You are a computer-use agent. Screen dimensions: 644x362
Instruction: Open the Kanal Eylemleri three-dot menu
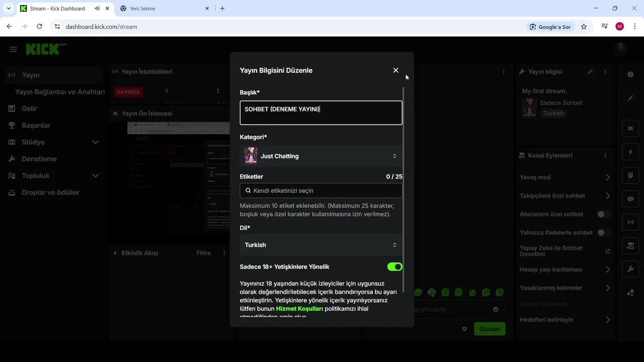[605, 156]
